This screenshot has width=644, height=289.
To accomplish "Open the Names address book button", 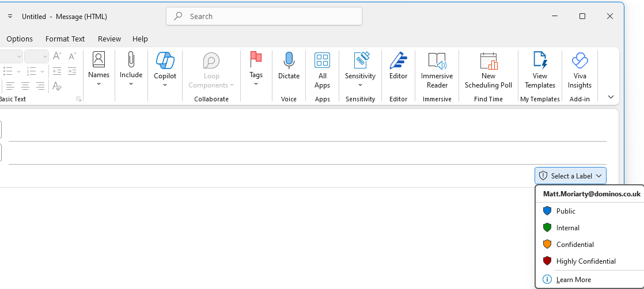I will [x=99, y=69].
